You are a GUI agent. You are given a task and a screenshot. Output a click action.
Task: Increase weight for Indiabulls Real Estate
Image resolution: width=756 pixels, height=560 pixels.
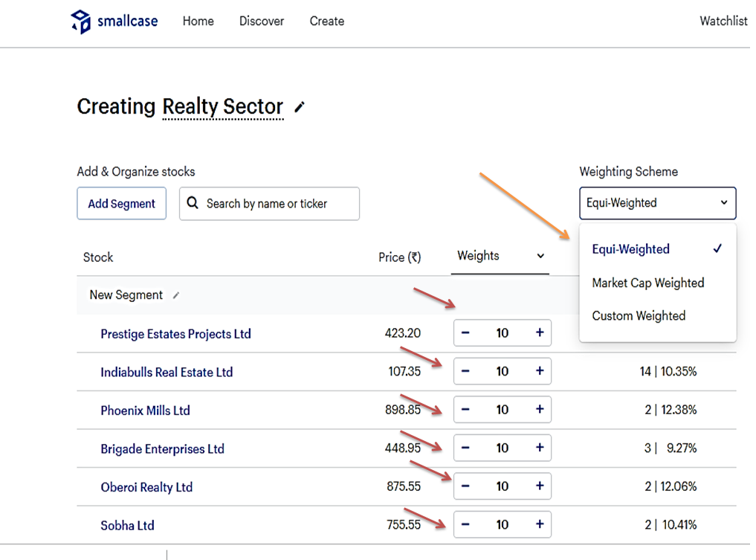pos(540,371)
